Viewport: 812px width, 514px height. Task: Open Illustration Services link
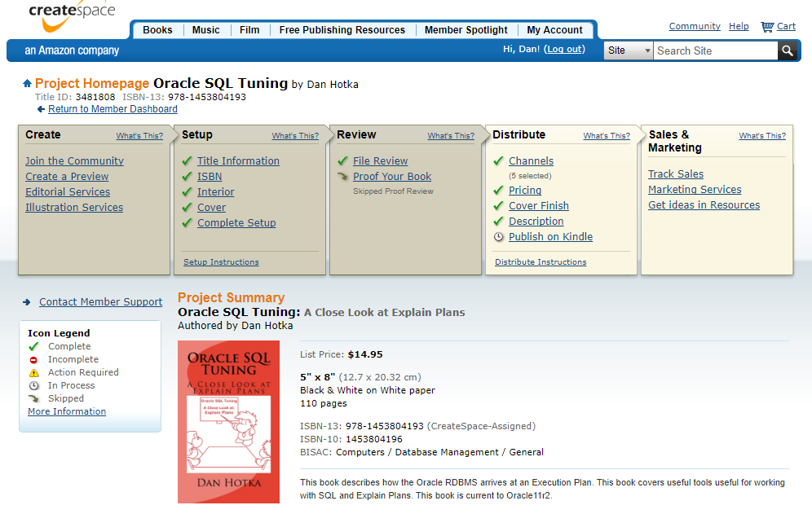74,208
